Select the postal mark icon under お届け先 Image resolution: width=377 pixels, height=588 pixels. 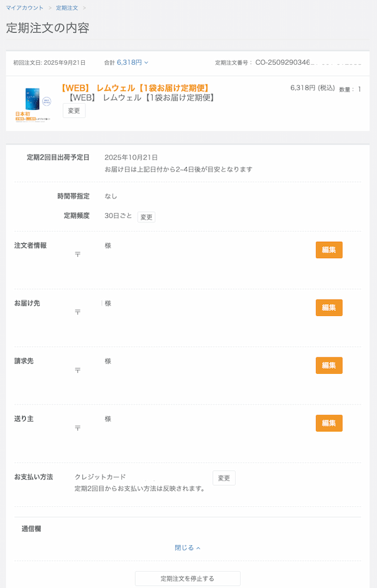pyautogui.click(x=78, y=312)
